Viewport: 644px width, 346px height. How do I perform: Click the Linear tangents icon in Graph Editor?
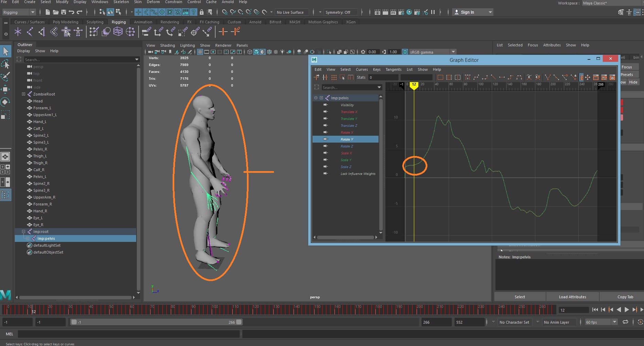pyautogui.click(x=493, y=77)
